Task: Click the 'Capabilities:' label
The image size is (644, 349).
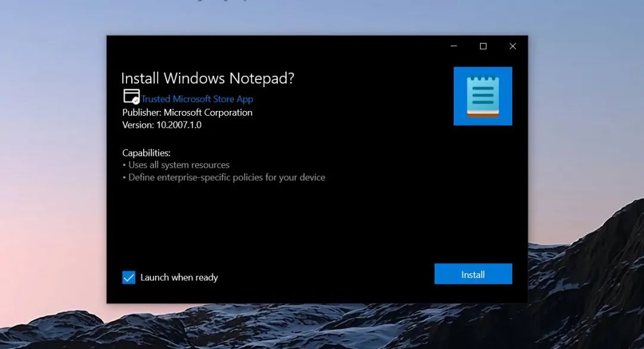Action: tap(146, 153)
